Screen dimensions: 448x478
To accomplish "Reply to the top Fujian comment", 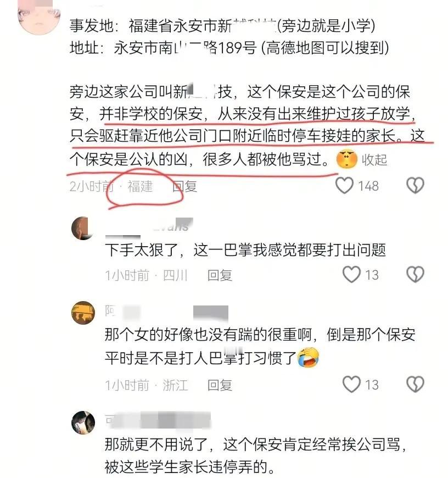I will tap(184, 186).
